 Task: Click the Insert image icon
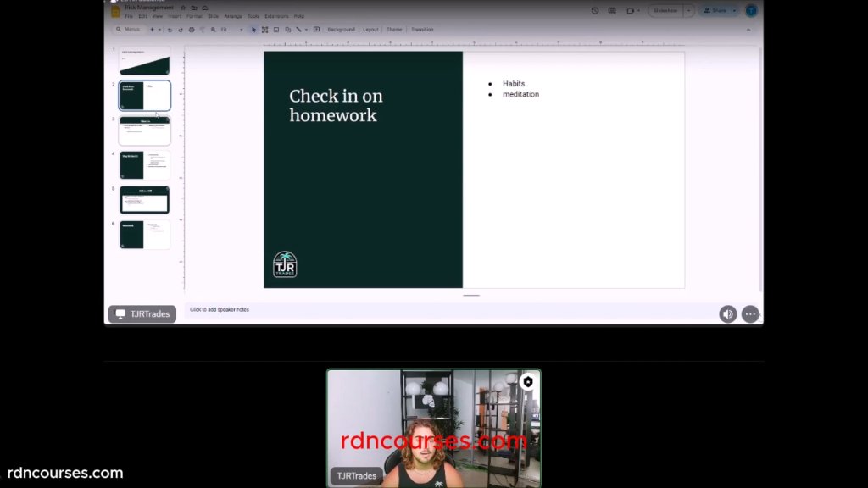pos(276,30)
